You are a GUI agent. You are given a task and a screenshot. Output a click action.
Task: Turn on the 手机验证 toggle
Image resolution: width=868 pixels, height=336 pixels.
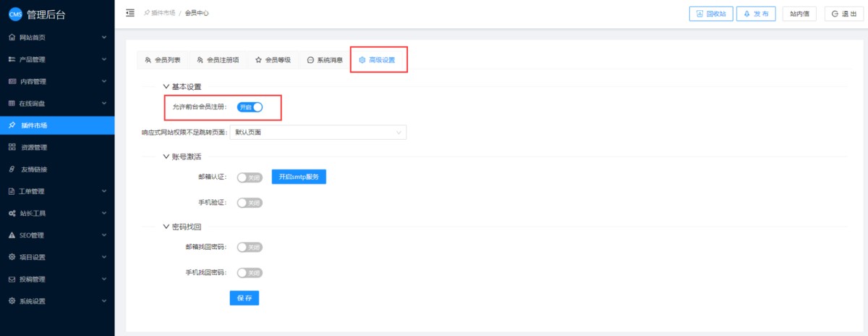point(250,203)
